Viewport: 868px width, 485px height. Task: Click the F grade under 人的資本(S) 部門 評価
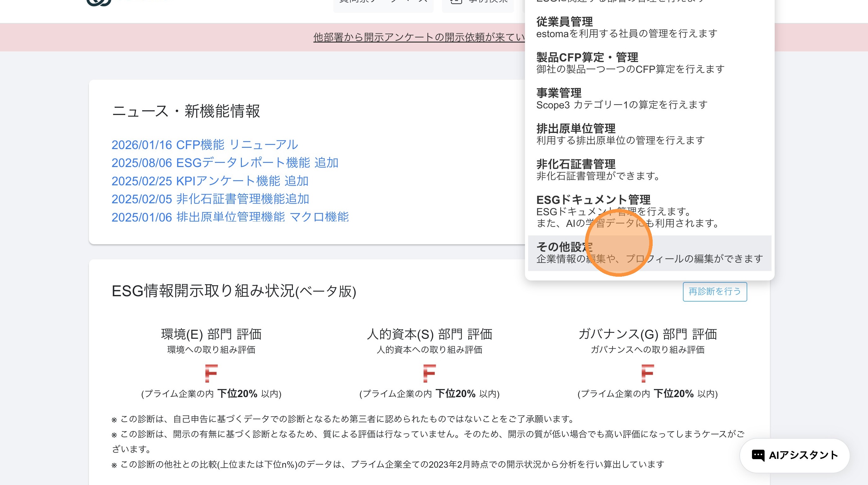(x=430, y=373)
